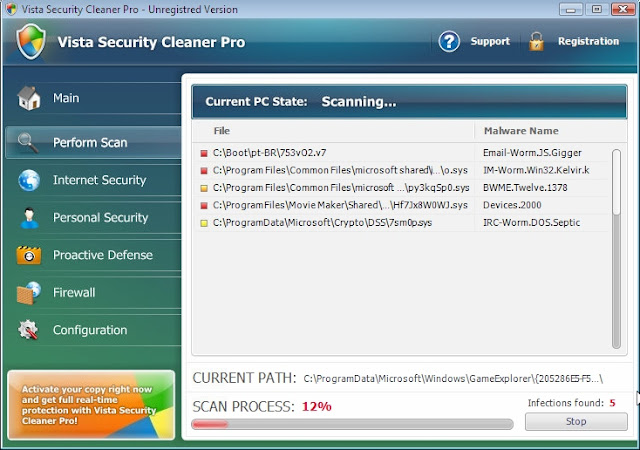Stop the running scan
The width and height of the screenshot is (640, 450).
[x=576, y=421]
